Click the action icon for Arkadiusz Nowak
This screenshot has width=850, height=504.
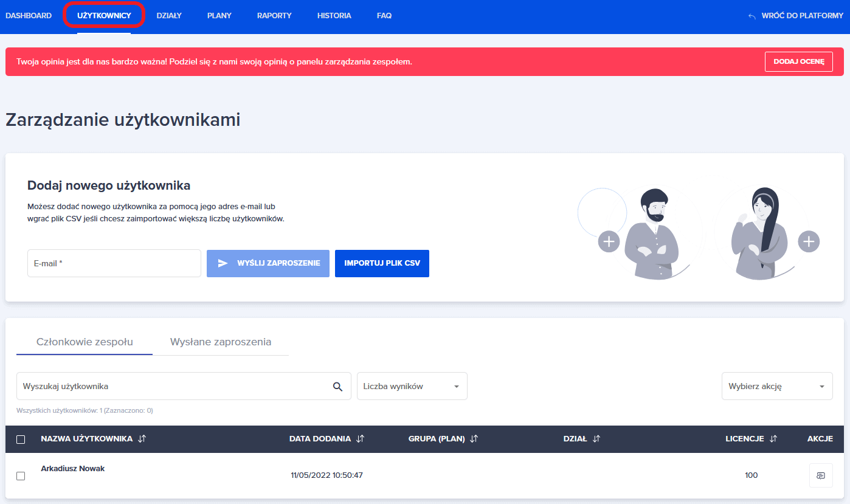click(820, 475)
